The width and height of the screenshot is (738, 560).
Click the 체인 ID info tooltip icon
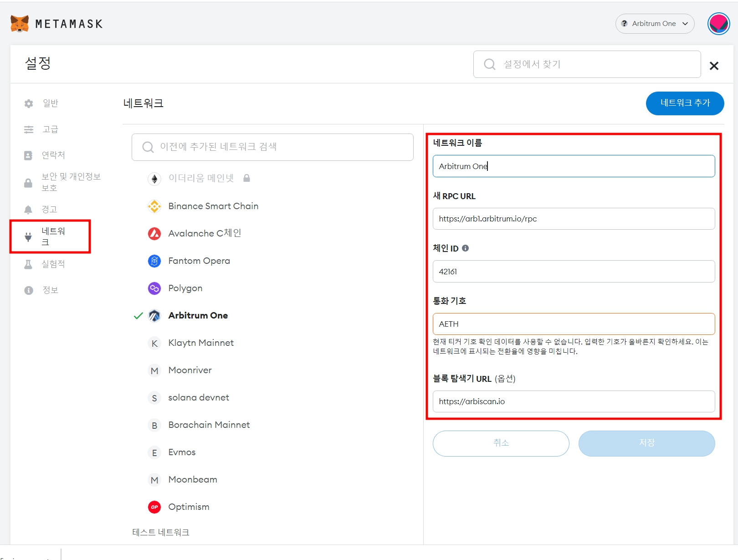465,248
